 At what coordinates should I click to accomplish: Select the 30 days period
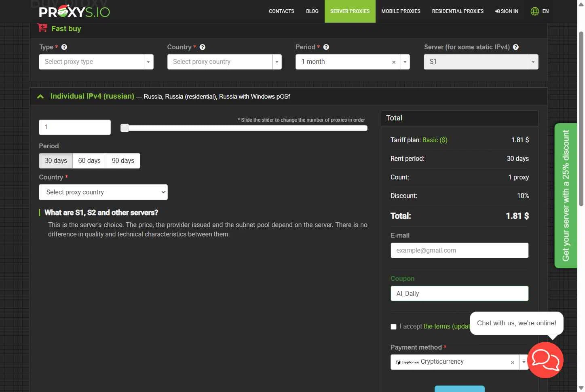56,161
